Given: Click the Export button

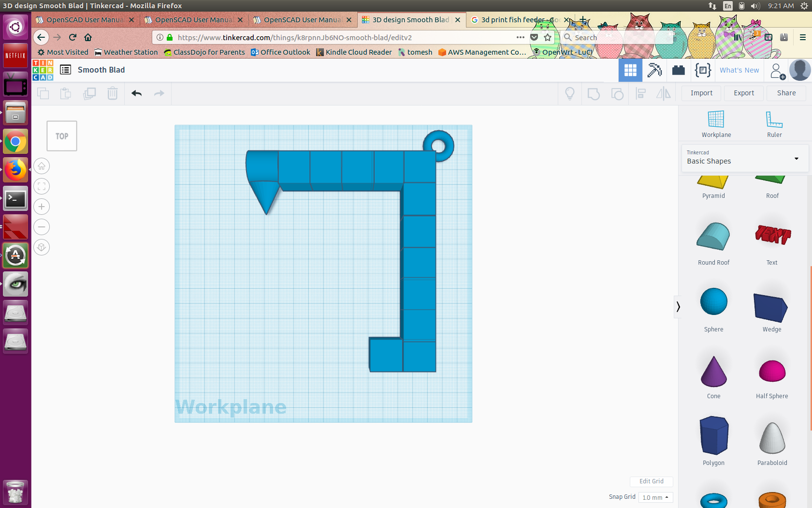Looking at the screenshot, I should (743, 93).
